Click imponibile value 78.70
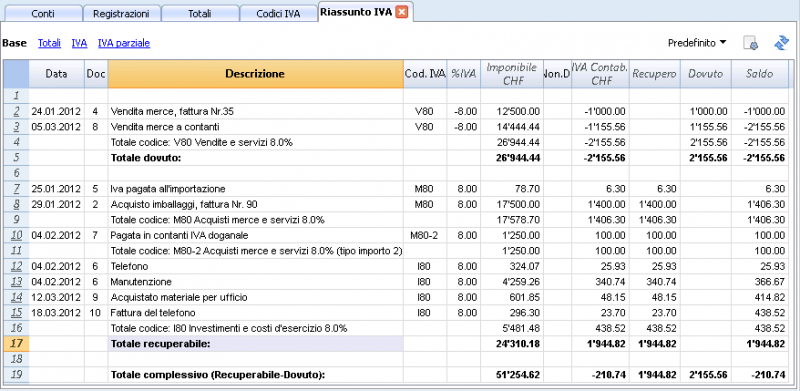The width and height of the screenshot is (800, 391). tap(512, 189)
